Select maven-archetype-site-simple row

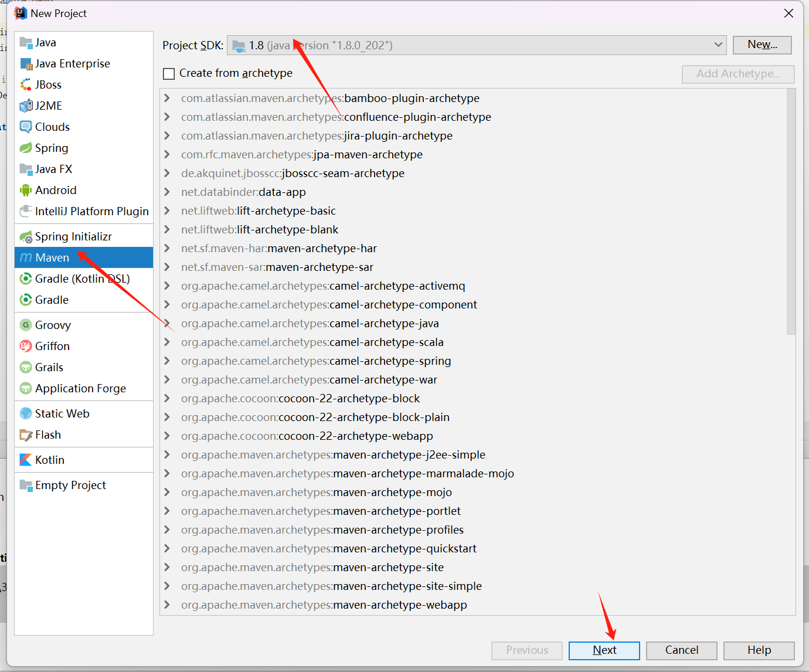(473, 586)
